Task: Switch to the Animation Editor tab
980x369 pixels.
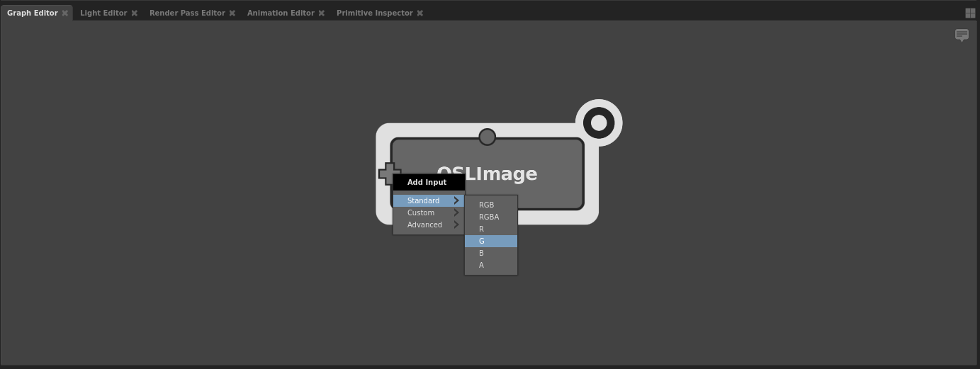Action: click(x=281, y=13)
